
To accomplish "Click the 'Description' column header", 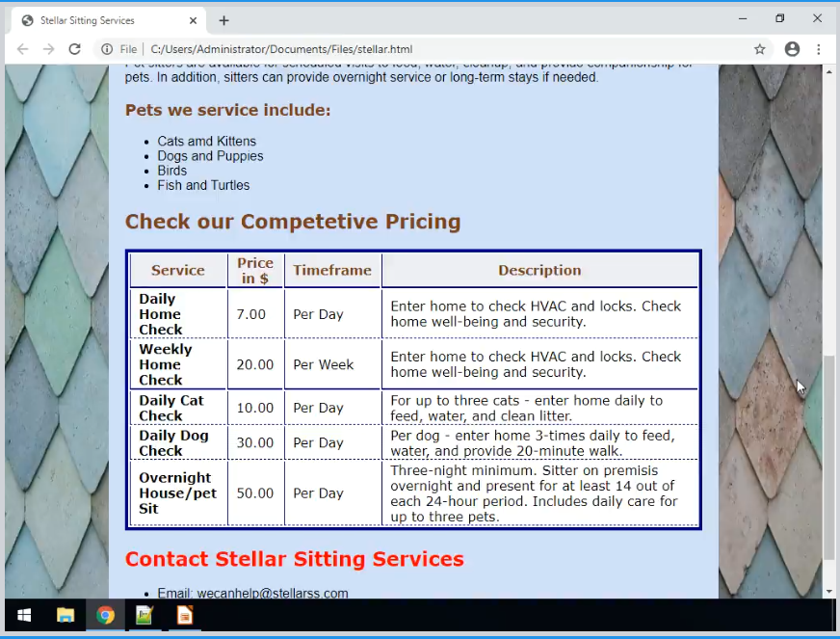I will click(x=540, y=270).
